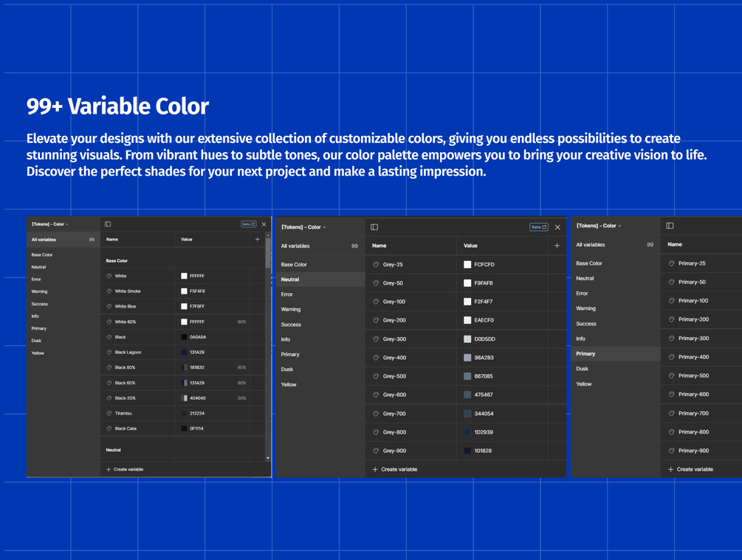Click the color variable icon next to Grey-100
Image resolution: width=742 pixels, height=560 pixels.
coord(376,301)
